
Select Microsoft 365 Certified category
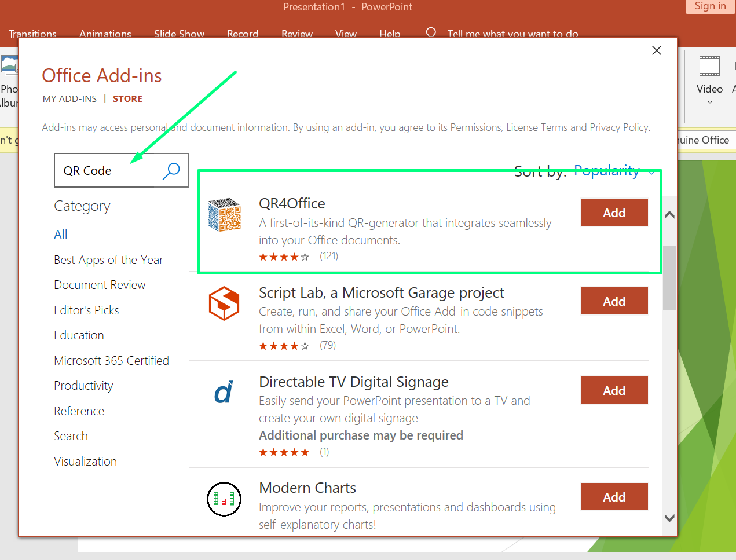pyautogui.click(x=111, y=361)
